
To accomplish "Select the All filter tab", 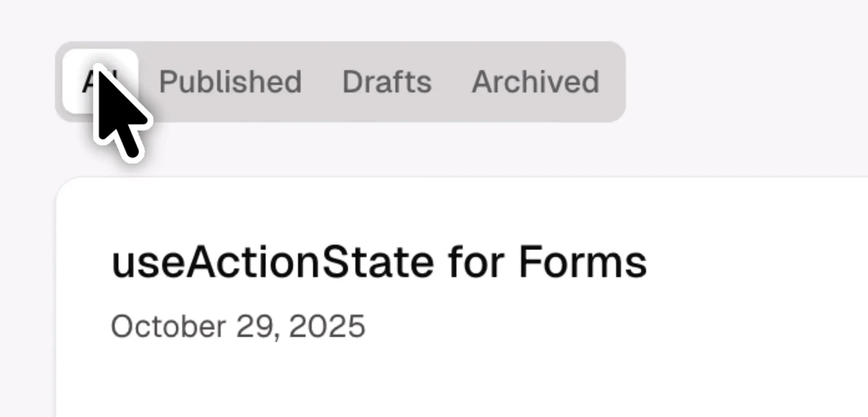I will [x=102, y=81].
